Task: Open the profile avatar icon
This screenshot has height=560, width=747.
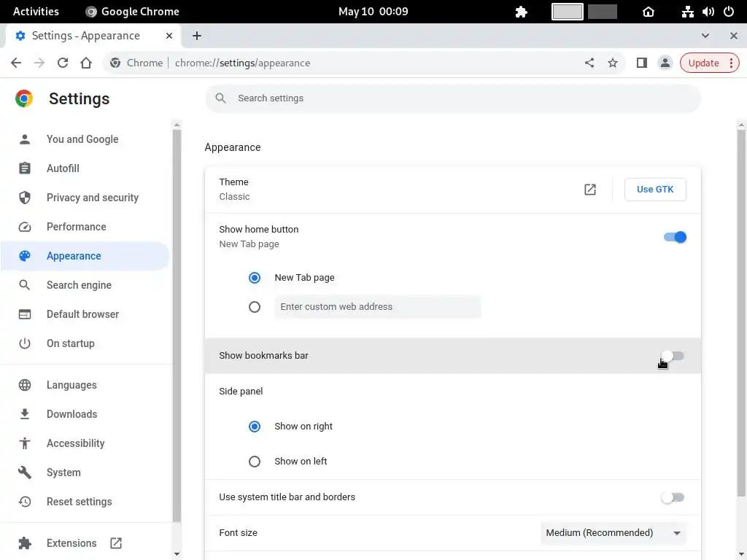Action: point(665,63)
